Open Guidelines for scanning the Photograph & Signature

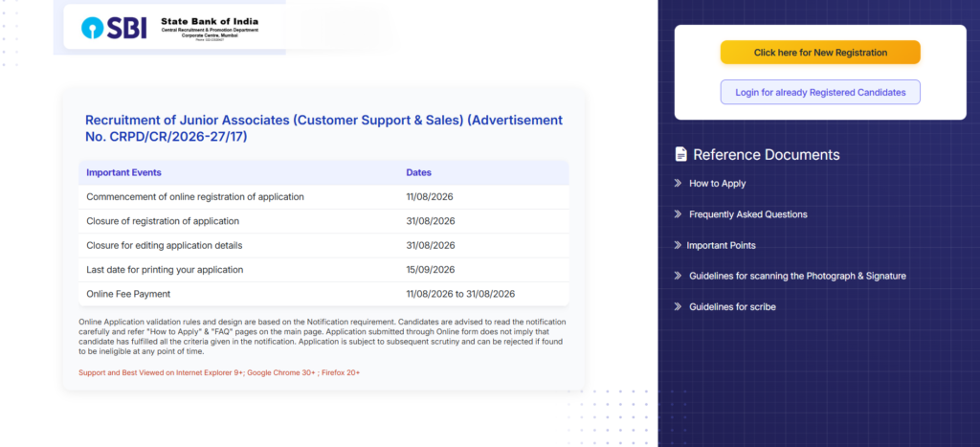click(797, 276)
